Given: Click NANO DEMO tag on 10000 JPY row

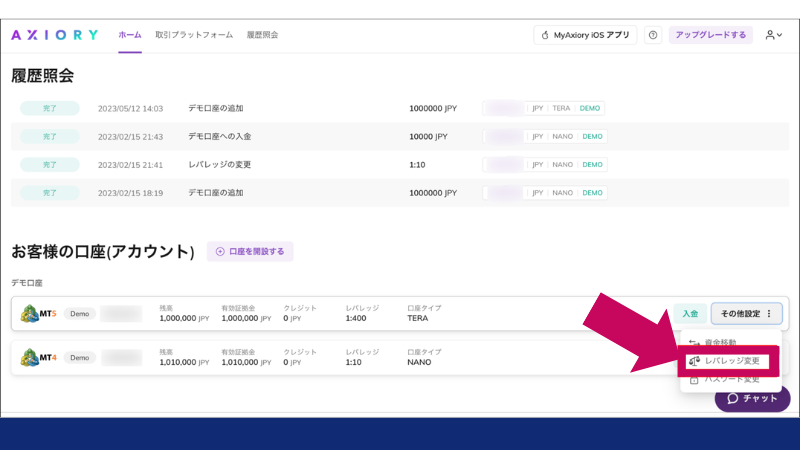Looking at the screenshot, I should point(544,136).
